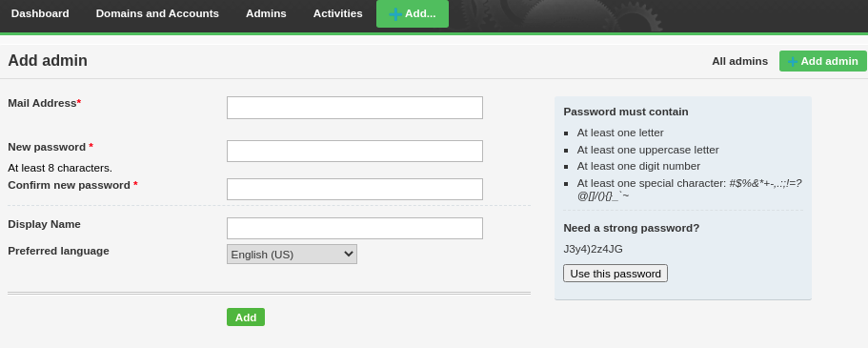Focus the Confirm new password field
This screenshot has height=348, width=868.
click(x=354, y=189)
